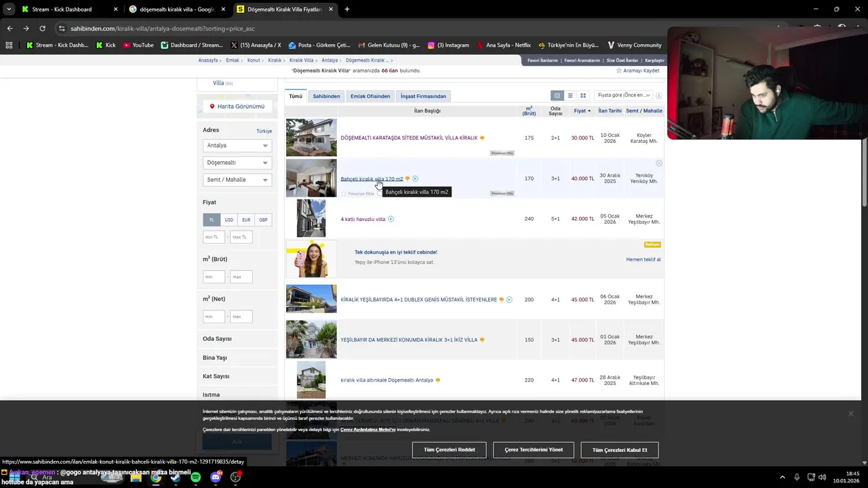Click the Anasayfa breadcrumb link
The image size is (868, 488).
coord(208,60)
